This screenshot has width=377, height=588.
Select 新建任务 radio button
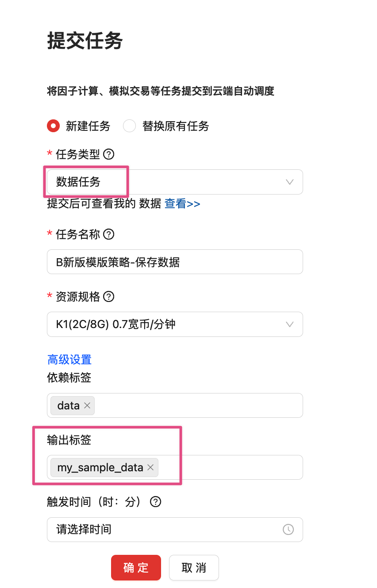(x=54, y=126)
